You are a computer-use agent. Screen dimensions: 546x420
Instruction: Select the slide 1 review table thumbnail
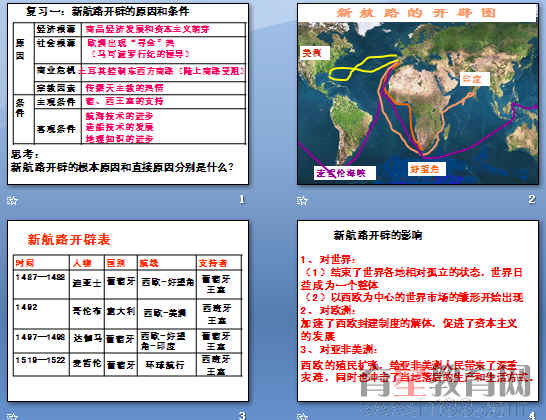[x=128, y=94]
